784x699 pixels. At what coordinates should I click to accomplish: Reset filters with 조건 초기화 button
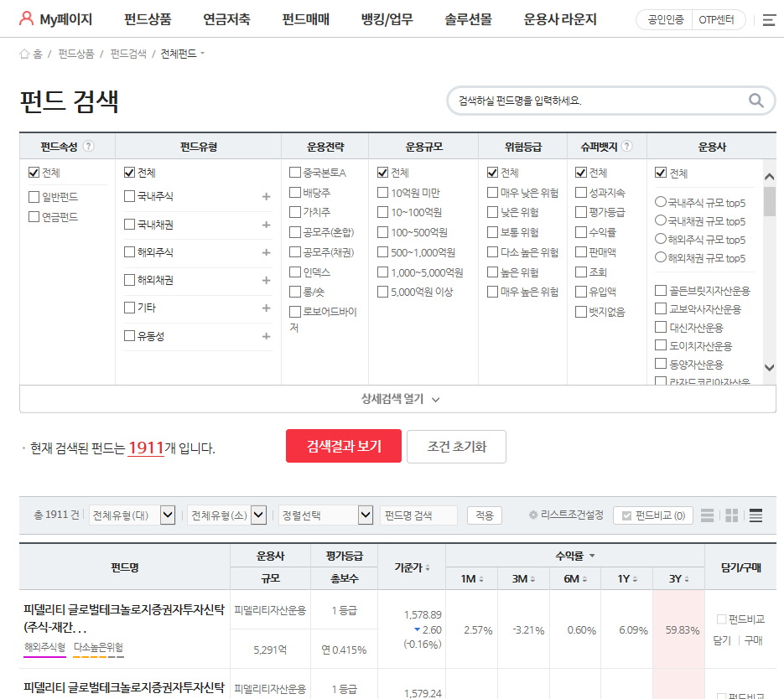coord(456,446)
